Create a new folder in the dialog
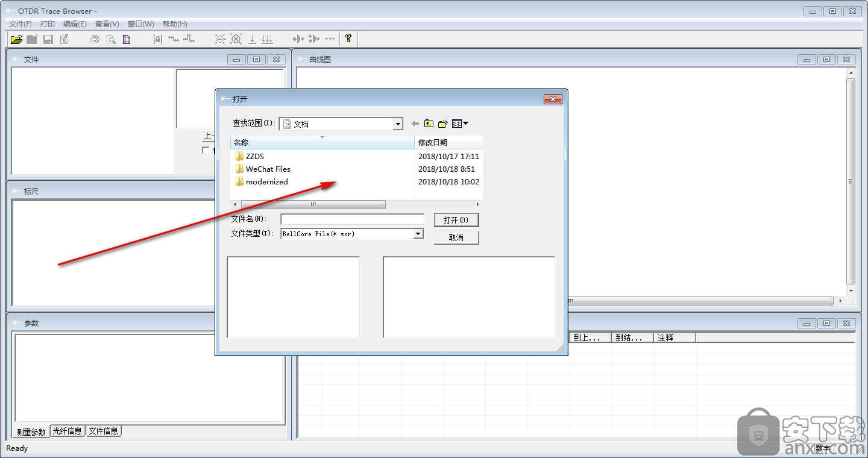 (442, 124)
